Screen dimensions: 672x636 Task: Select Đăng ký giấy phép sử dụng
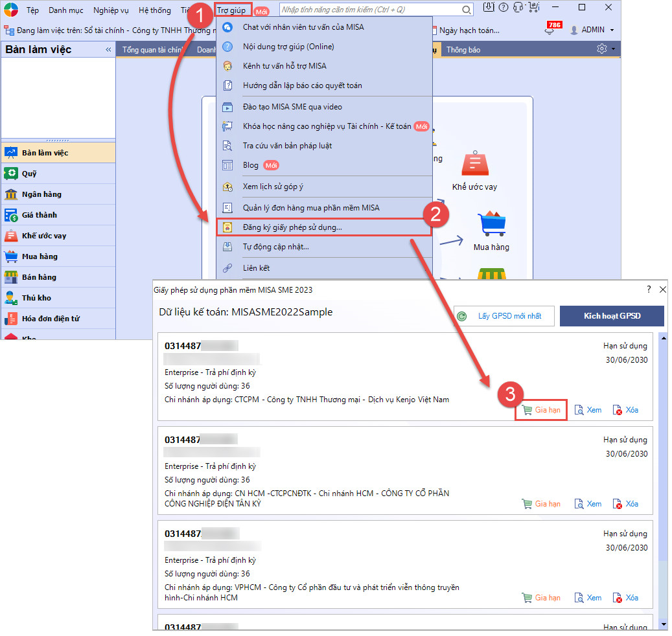[292, 227]
